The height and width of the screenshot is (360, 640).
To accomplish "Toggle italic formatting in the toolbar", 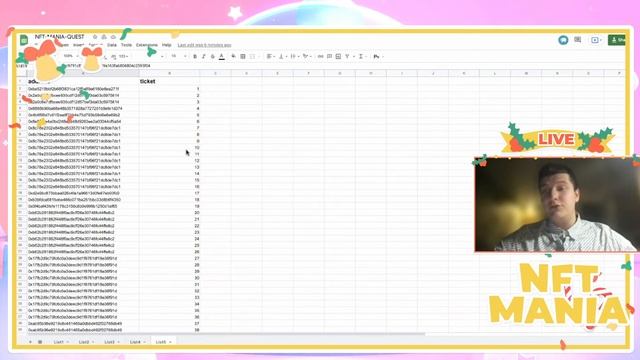I will pyautogui.click(x=204, y=56).
